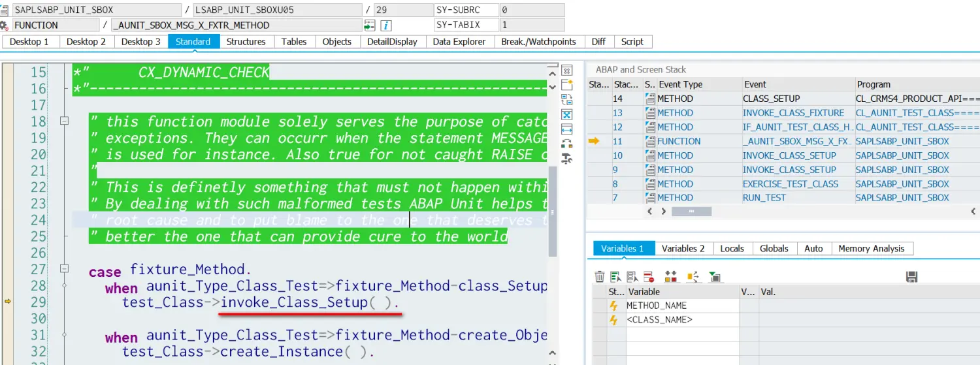
Task: Click the horizontal double-arrow resize tool icon
Action: pyautogui.click(x=566, y=129)
